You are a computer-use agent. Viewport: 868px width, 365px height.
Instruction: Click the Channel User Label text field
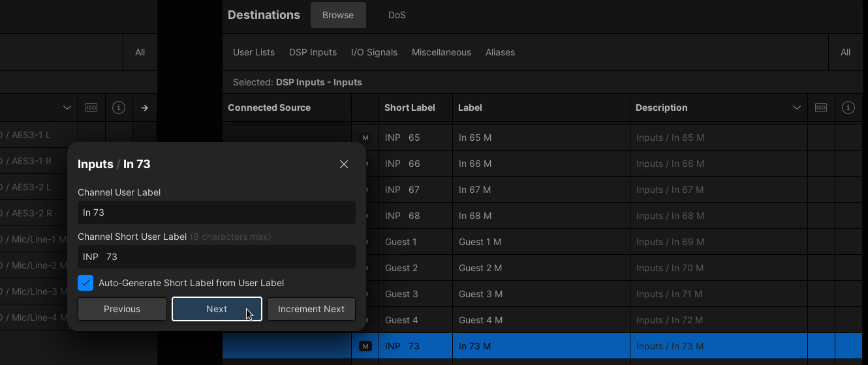pos(216,212)
